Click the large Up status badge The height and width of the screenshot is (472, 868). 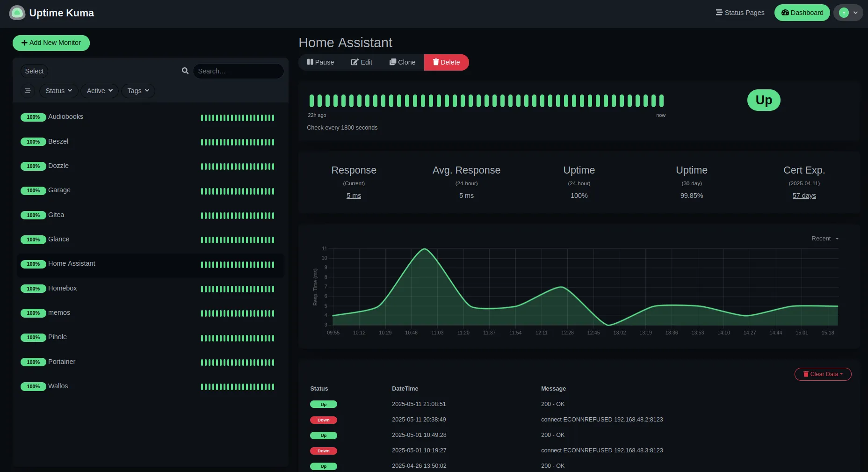point(764,100)
